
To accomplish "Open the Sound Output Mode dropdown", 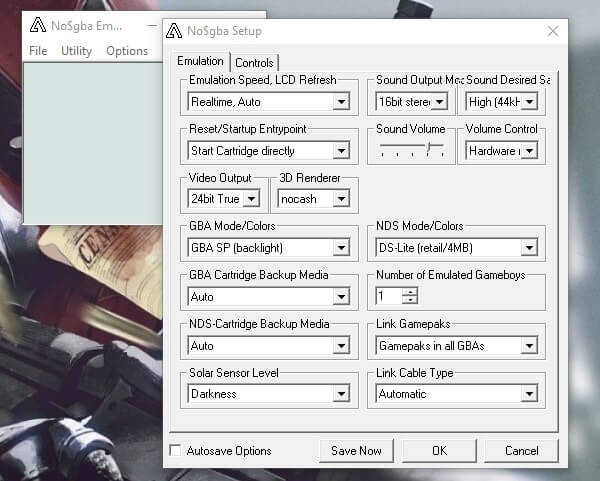I will pyautogui.click(x=411, y=102).
